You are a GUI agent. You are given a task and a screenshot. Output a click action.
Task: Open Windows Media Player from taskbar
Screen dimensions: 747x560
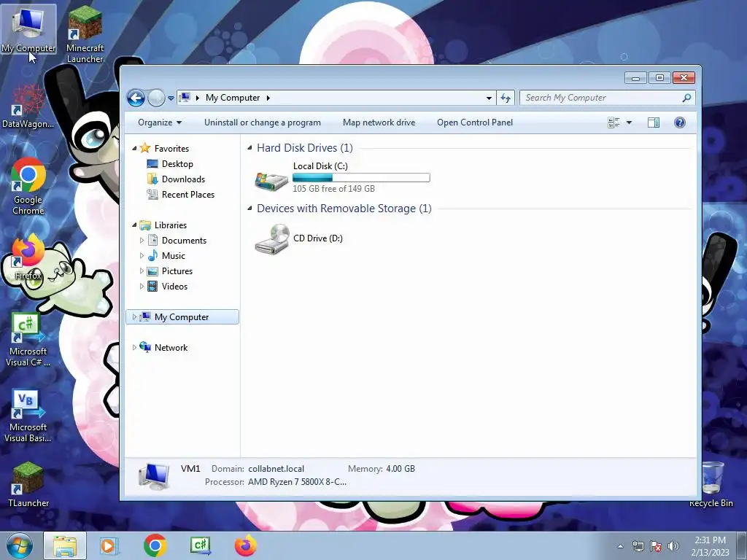pos(109,545)
